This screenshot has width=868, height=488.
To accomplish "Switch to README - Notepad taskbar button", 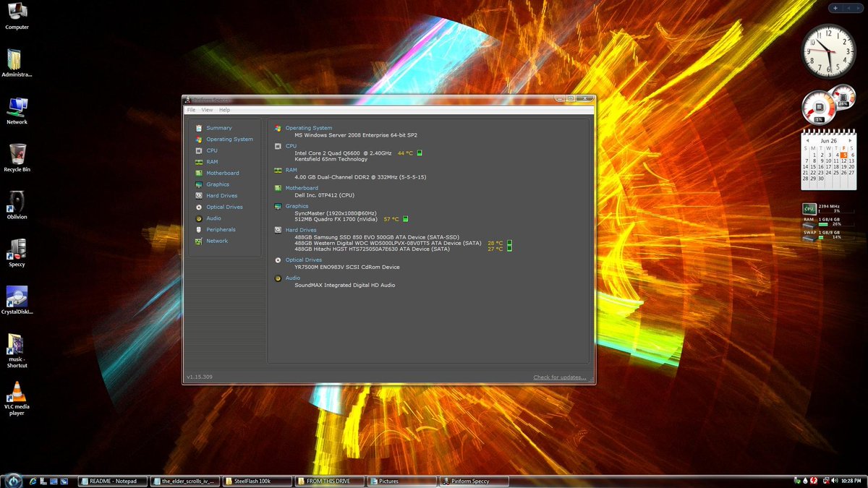I will [x=112, y=481].
